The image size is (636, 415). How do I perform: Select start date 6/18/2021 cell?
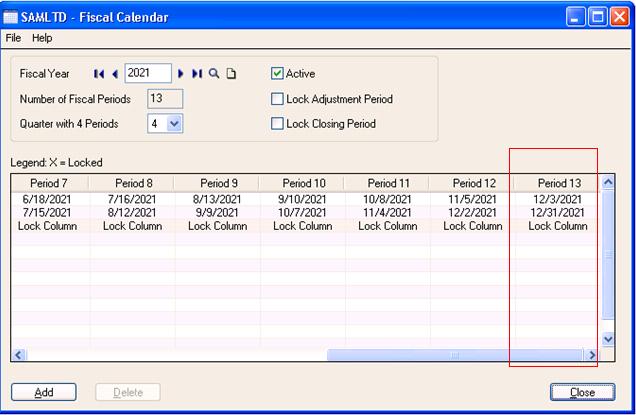click(47, 199)
